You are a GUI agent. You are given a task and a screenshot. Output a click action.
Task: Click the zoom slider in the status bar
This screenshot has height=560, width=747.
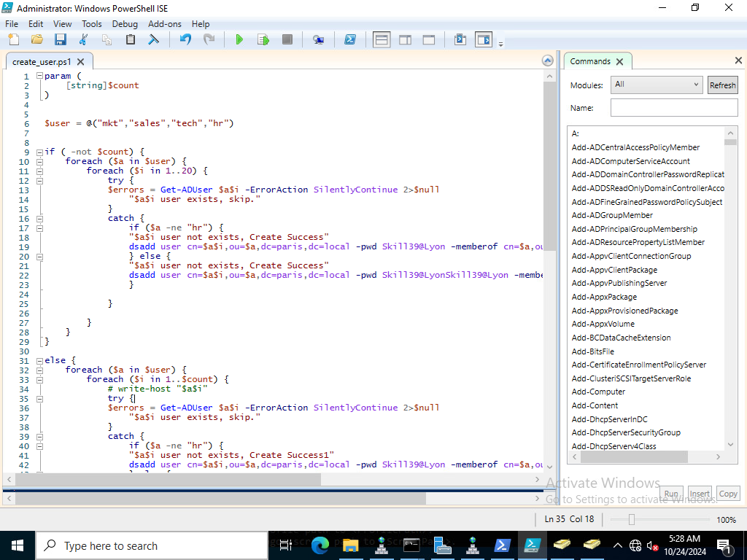631,519
